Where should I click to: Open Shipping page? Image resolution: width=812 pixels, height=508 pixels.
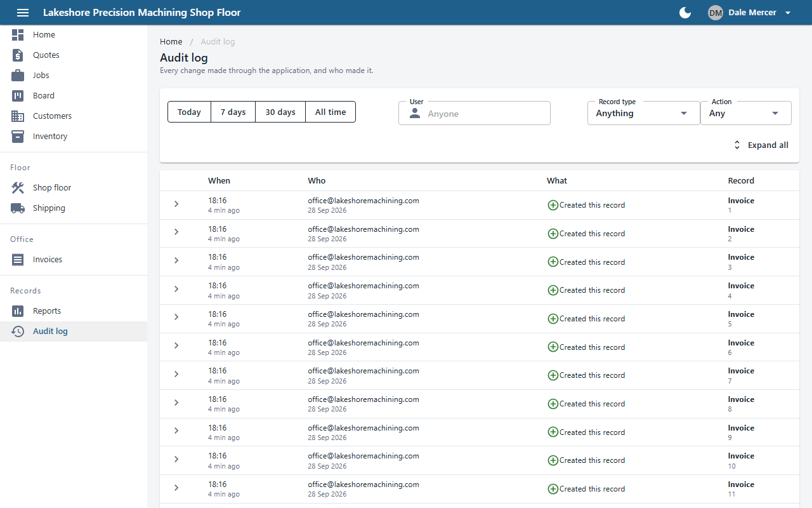(74, 208)
